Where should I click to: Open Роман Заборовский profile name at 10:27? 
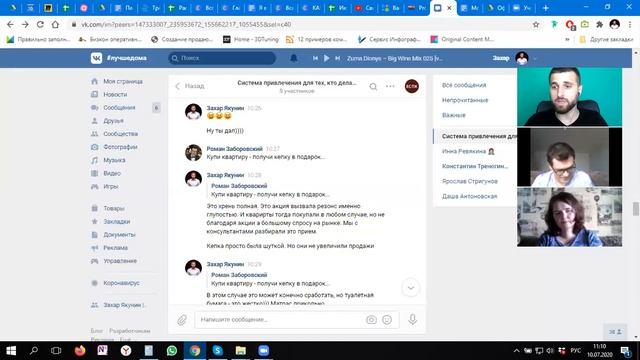click(234, 149)
